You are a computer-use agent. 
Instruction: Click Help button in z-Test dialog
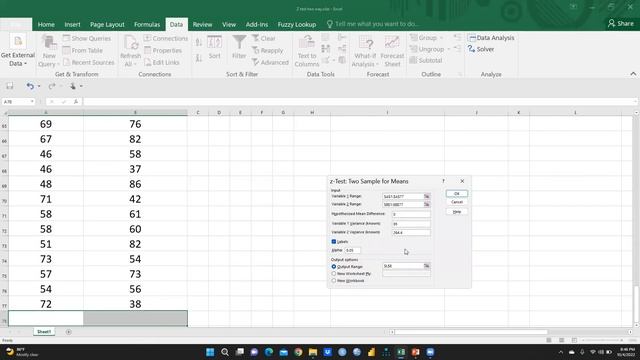click(457, 212)
